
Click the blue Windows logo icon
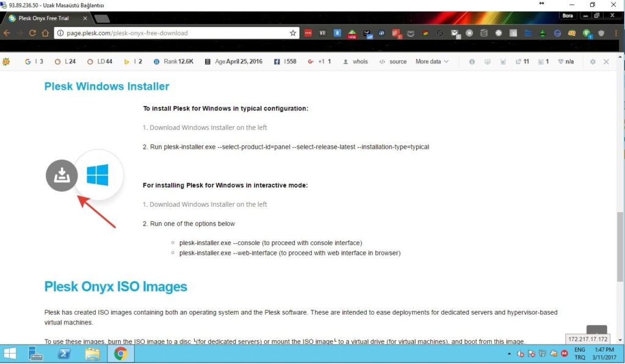click(97, 176)
